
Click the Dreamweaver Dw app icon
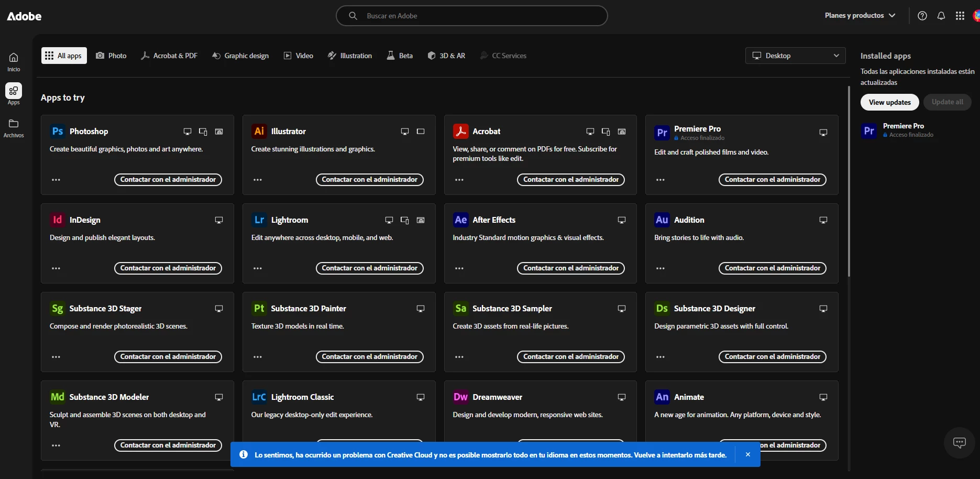pyautogui.click(x=460, y=397)
